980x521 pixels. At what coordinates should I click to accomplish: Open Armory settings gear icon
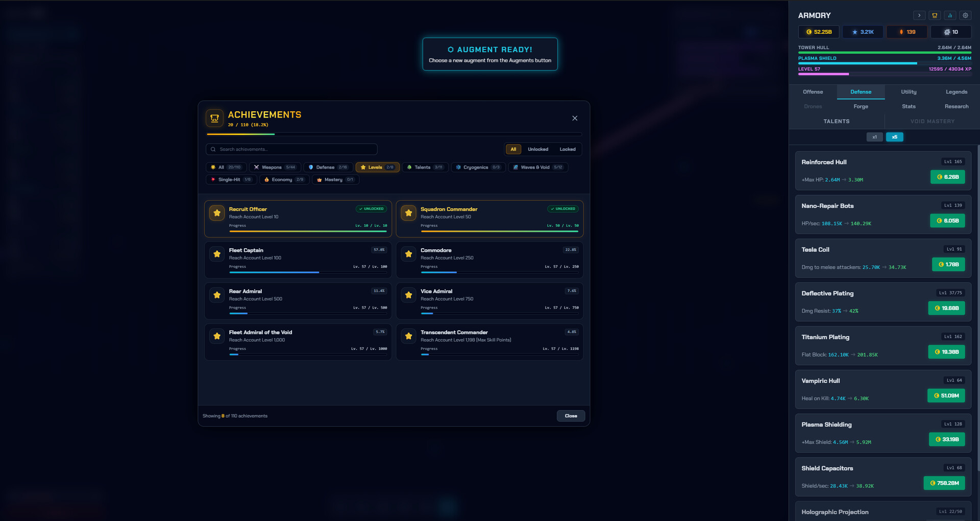point(965,15)
